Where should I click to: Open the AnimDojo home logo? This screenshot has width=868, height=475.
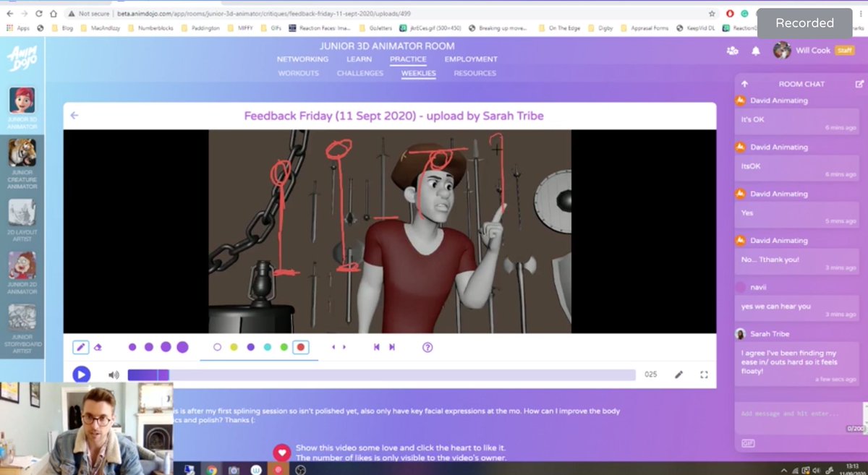tap(21, 59)
